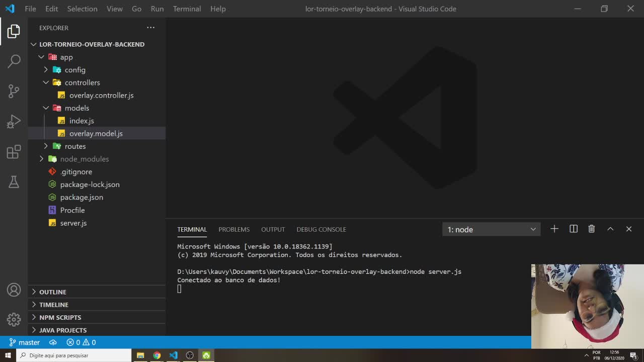Select the TERMINAL tab
The width and height of the screenshot is (644, 362).
coord(192,229)
